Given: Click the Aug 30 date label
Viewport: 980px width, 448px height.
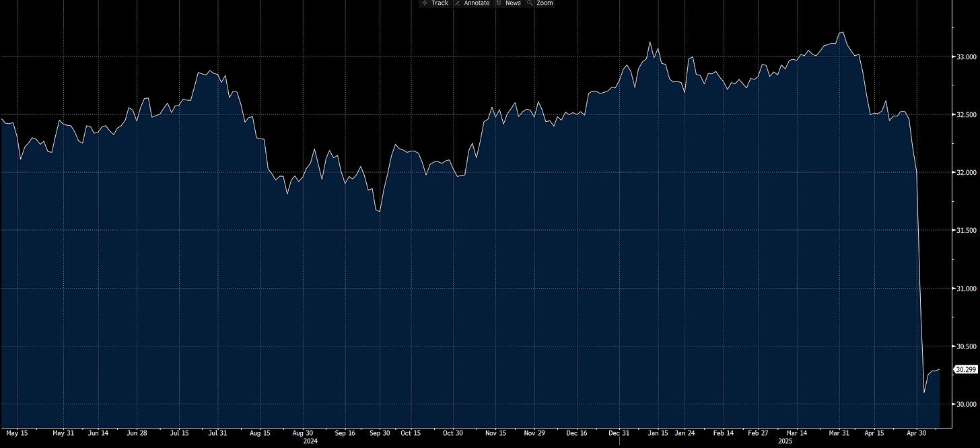Looking at the screenshot, I should (x=302, y=433).
